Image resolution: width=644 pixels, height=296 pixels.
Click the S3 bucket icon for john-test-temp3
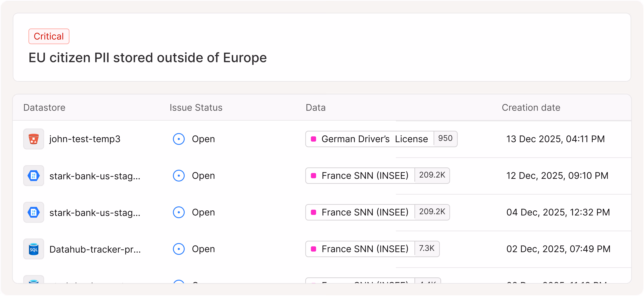pyautogui.click(x=33, y=139)
